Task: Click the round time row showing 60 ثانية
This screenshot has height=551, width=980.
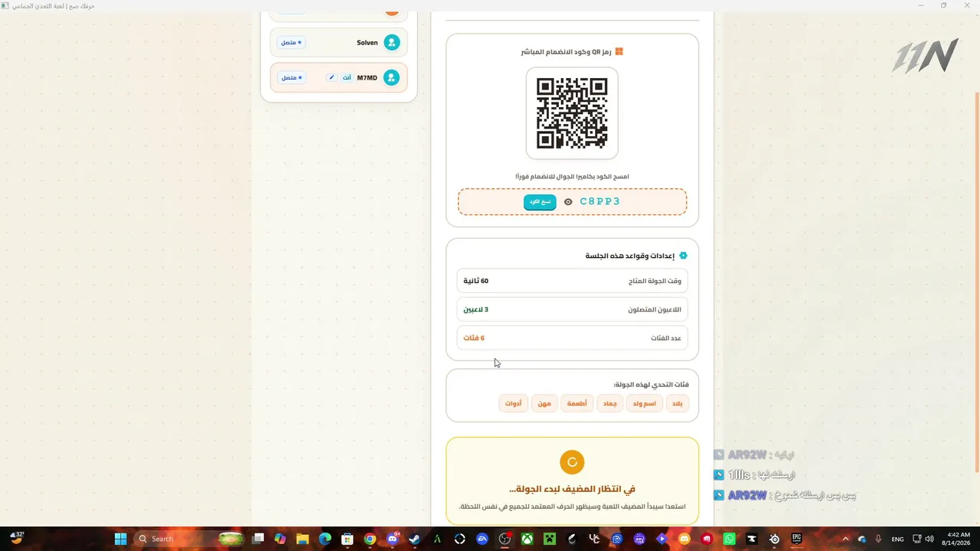Action: 572,281
